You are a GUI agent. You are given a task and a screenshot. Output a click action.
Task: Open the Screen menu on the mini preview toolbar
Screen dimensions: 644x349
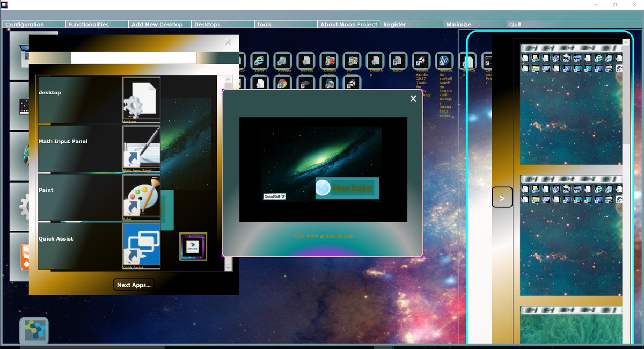point(587,48)
